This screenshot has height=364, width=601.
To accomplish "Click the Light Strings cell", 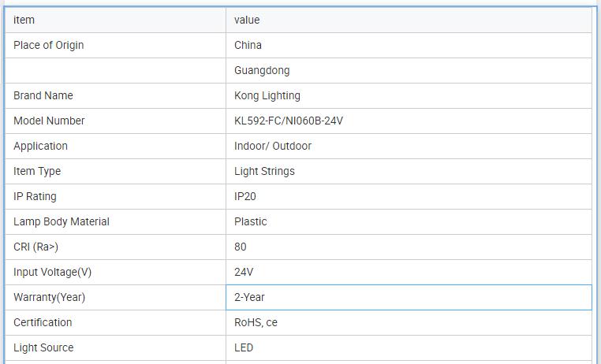I will point(264,171).
